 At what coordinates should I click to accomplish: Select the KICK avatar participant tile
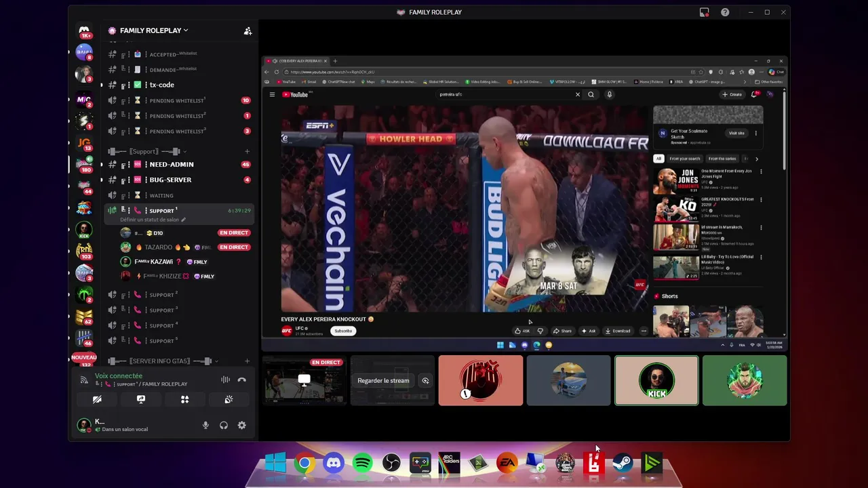click(656, 380)
